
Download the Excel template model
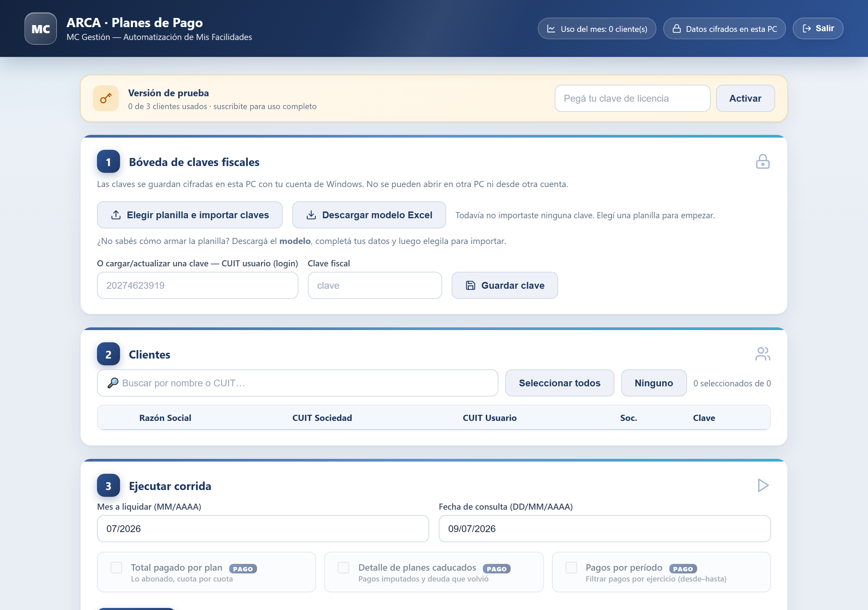pos(369,215)
